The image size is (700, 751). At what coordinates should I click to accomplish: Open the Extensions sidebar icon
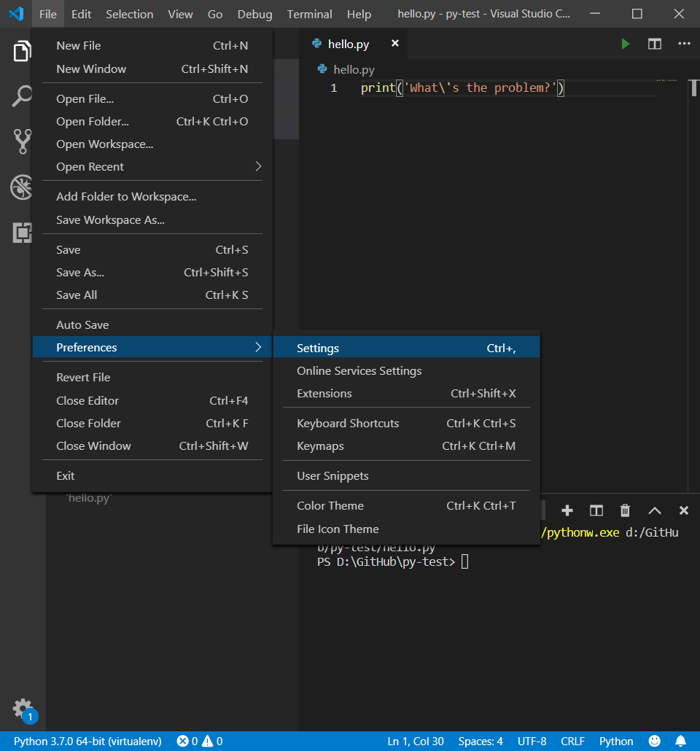coord(22,233)
